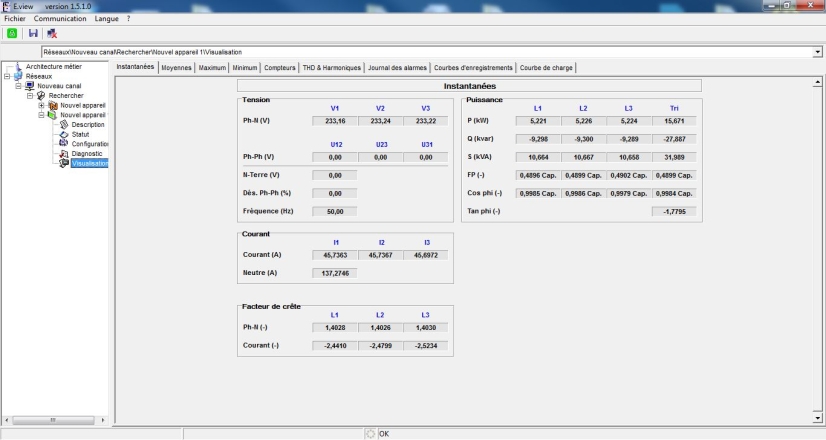
Task: Open the Journal des alarmes tab
Action: tap(397, 68)
